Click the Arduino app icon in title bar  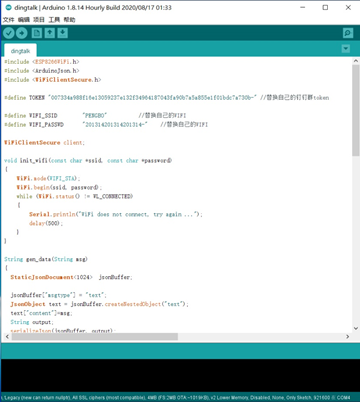click(x=8, y=7)
